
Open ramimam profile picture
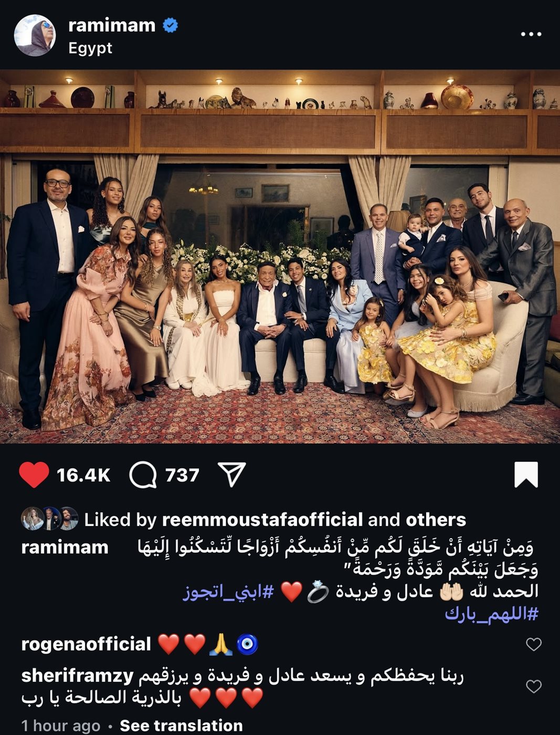coord(35,35)
